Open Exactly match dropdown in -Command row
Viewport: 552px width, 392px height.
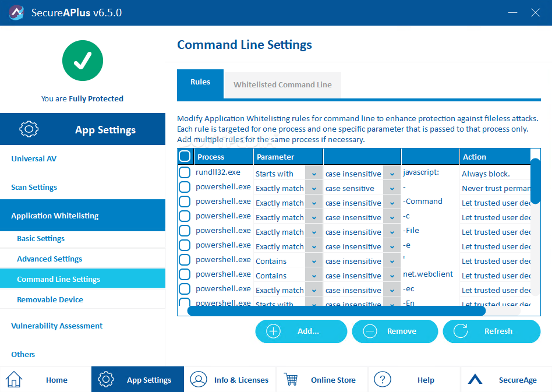[314, 203]
